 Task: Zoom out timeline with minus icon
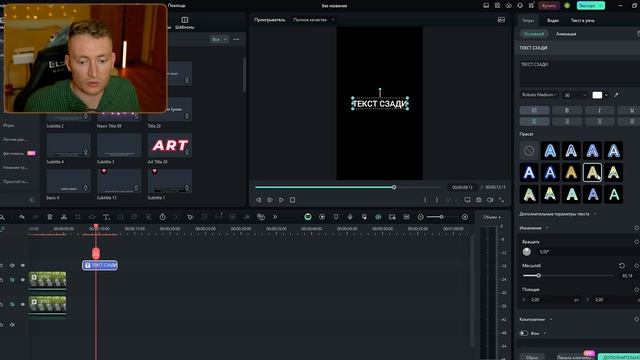click(x=420, y=217)
